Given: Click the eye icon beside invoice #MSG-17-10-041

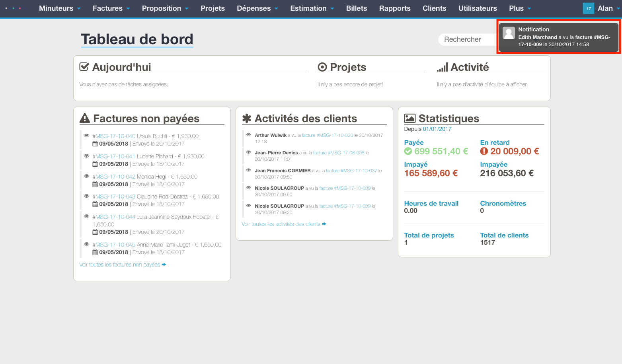Looking at the screenshot, I should pyautogui.click(x=86, y=156).
